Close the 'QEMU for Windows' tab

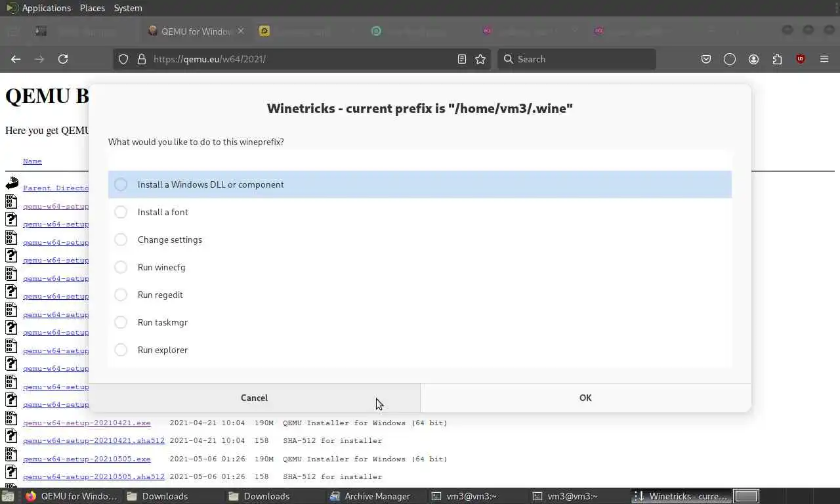(241, 31)
